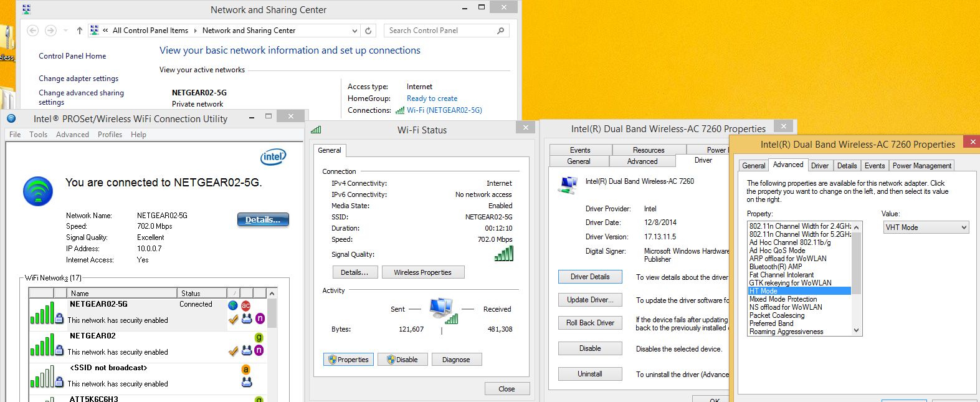Click the up arrow of the Property list scrollbar
The width and height of the screenshot is (980, 402).
coord(857,227)
